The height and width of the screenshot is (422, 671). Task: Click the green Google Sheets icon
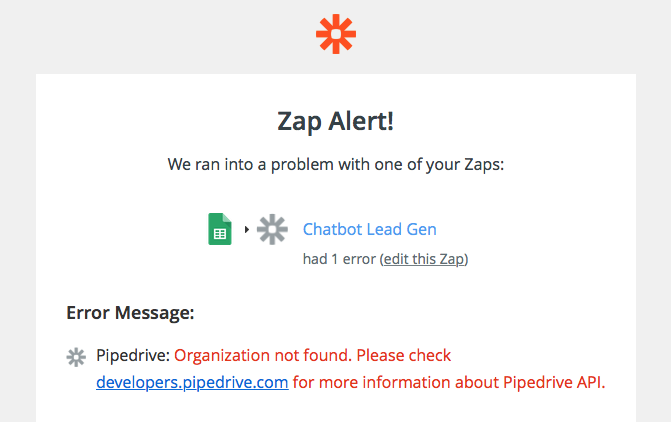[220, 229]
